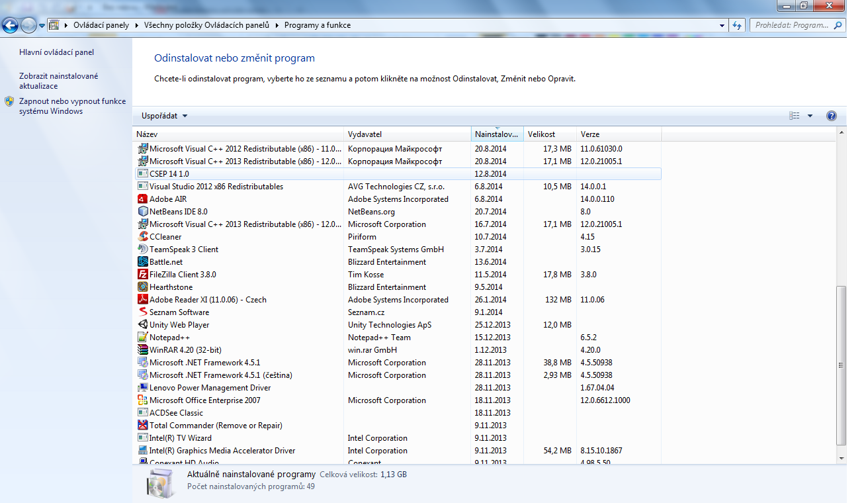Expand arrow after Všechny položky Ovládacích panelů
This screenshot has height=503, width=868.
[277, 25]
